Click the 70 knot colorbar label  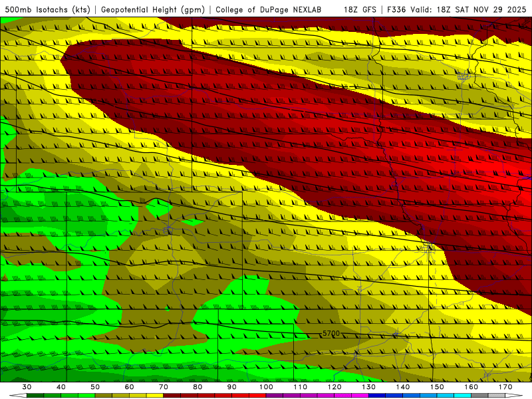click(x=164, y=387)
